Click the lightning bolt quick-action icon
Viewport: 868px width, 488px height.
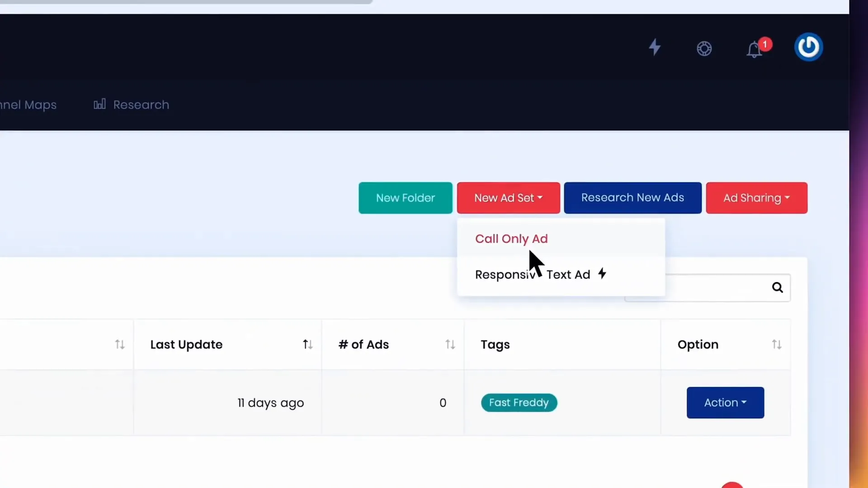(x=654, y=47)
